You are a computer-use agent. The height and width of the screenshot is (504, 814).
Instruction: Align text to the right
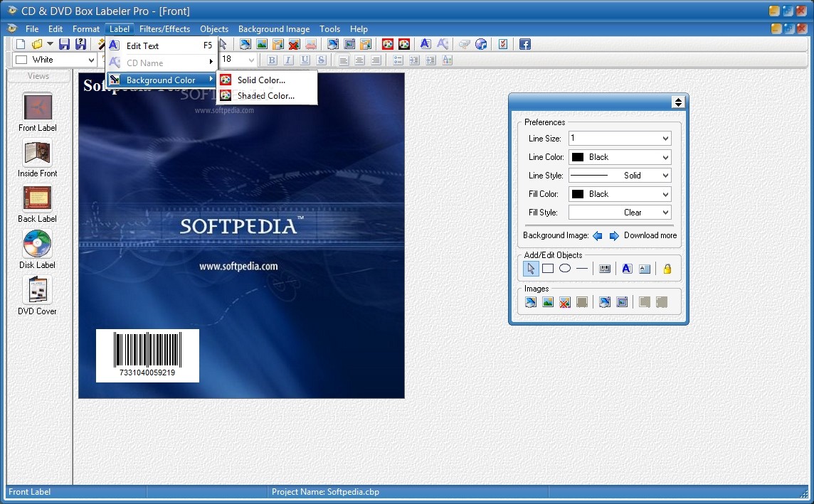click(376, 60)
